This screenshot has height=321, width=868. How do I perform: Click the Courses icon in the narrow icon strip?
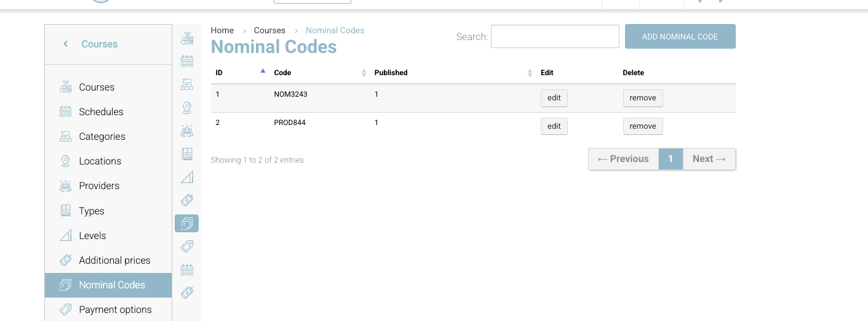click(x=187, y=38)
